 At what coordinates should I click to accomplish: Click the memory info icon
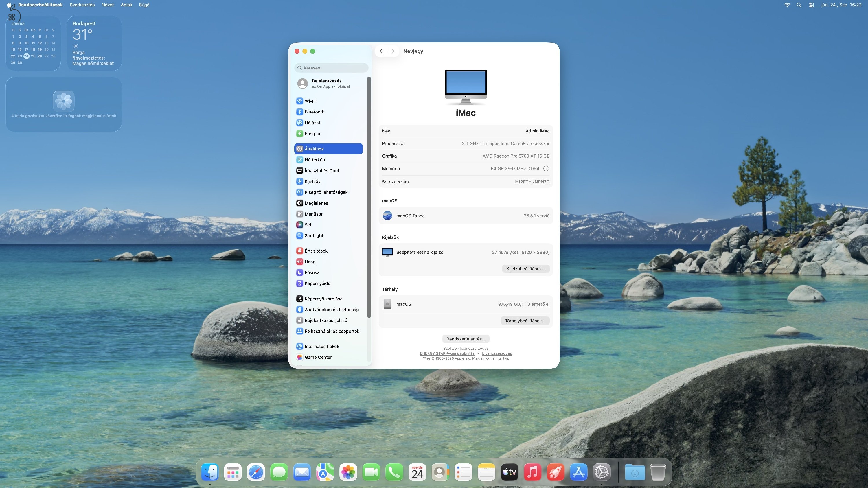click(x=546, y=168)
